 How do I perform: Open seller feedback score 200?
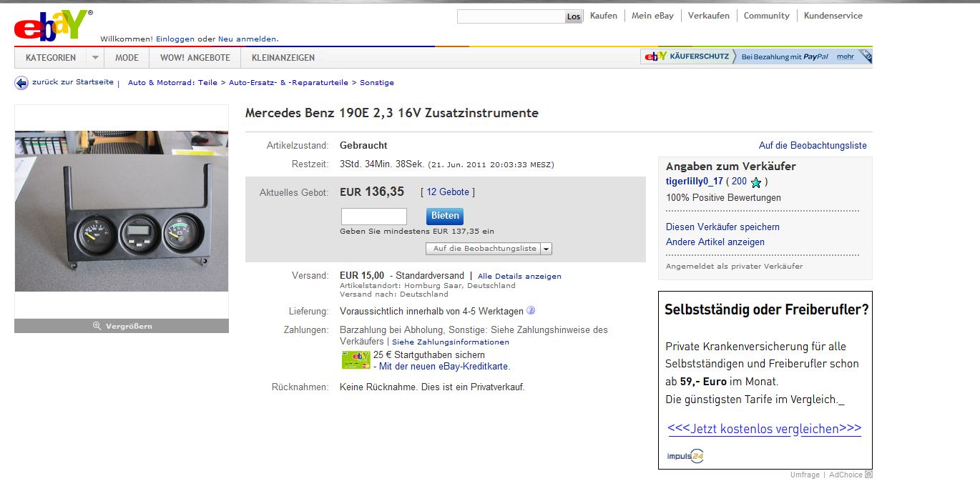[x=739, y=182]
